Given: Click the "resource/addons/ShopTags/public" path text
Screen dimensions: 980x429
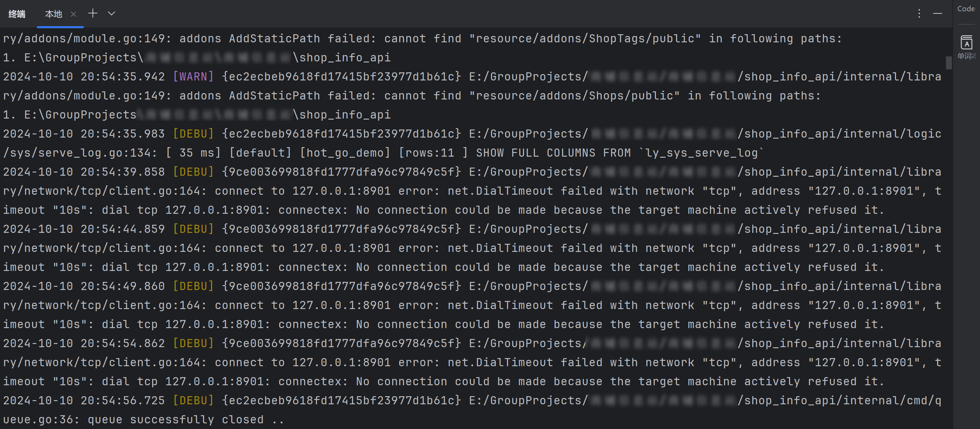Looking at the screenshot, I should (x=585, y=38).
